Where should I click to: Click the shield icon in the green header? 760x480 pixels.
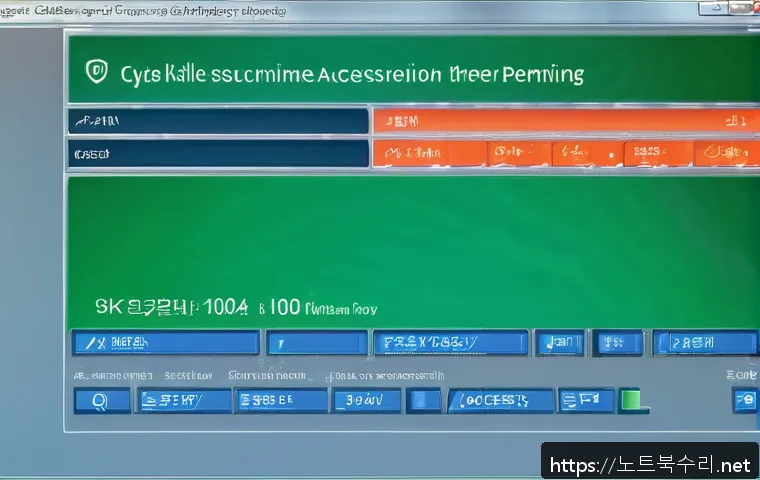(x=97, y=71)
